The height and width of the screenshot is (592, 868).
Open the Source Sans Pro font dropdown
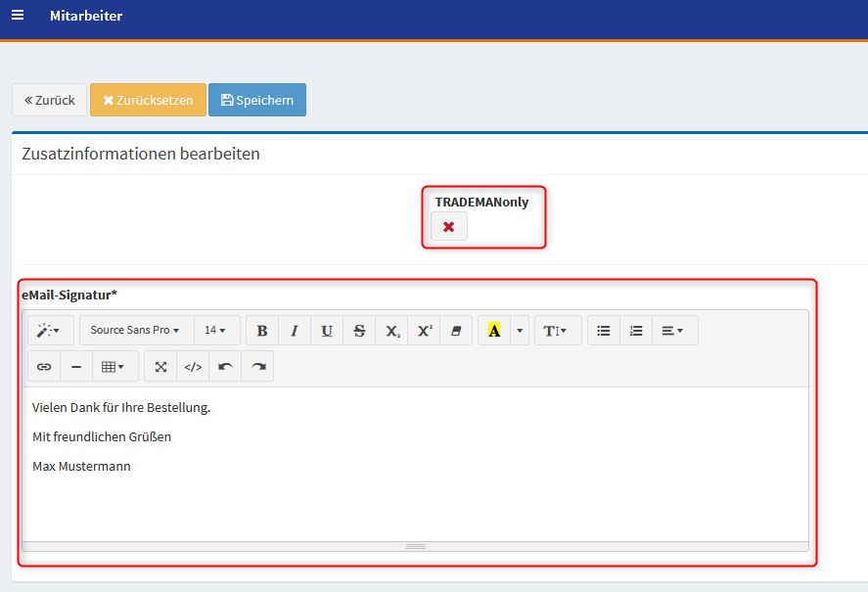[x=136, y=331]
